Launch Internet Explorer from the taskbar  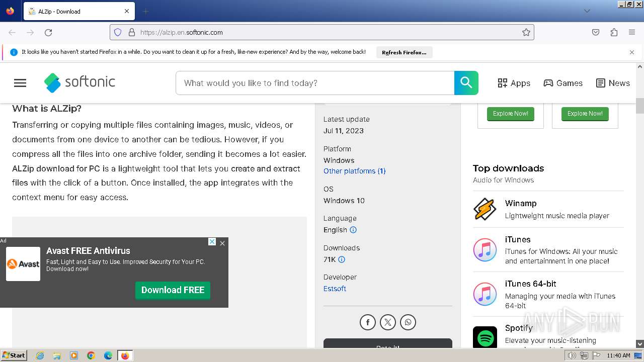point(40,355)
